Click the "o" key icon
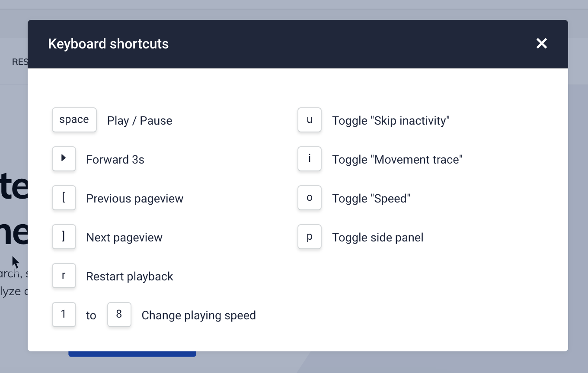 click(x=310, y=198)
